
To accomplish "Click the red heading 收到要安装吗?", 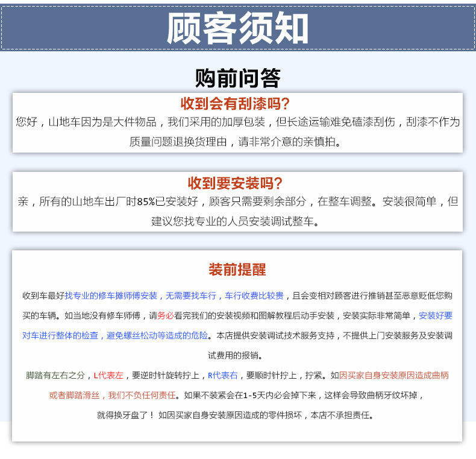I will [235, 183].
